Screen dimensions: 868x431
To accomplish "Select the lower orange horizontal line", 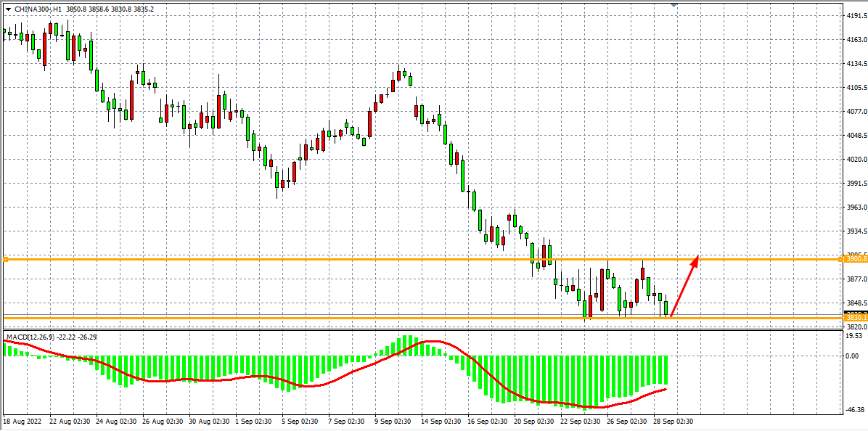I will (x=363, y=318).
